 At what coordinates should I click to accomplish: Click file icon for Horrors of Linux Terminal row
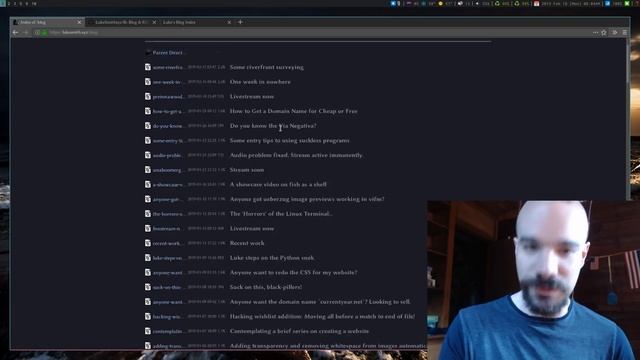(148, 214)
